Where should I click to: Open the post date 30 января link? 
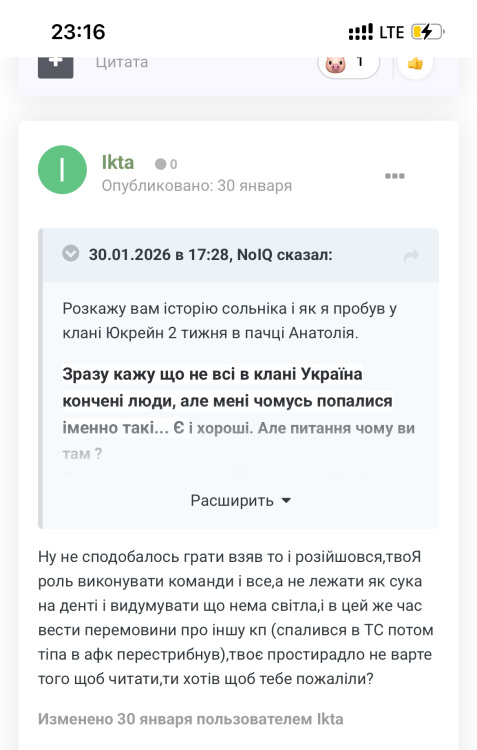click(255, 186)
